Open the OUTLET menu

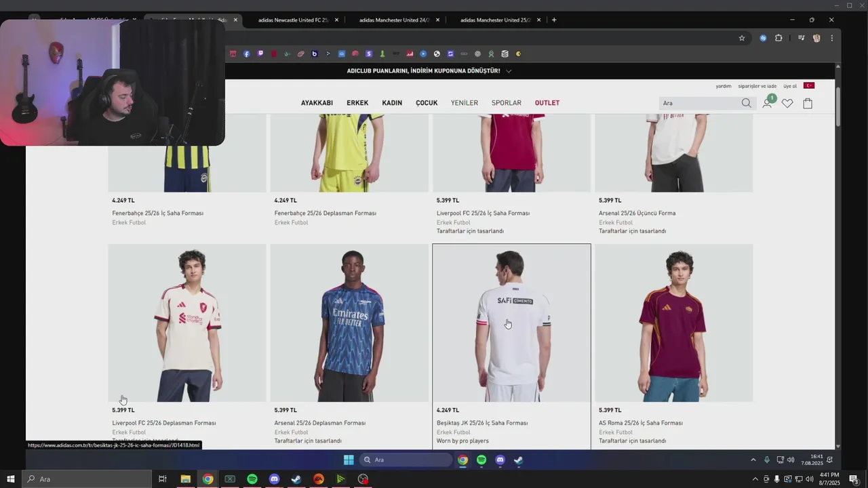click(x=547, y=103)
